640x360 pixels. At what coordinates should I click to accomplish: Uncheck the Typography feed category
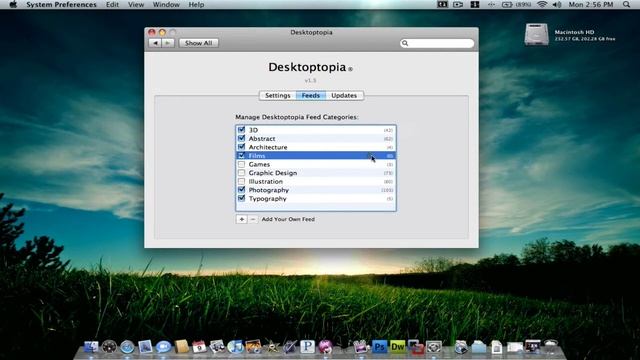(241, 198)
